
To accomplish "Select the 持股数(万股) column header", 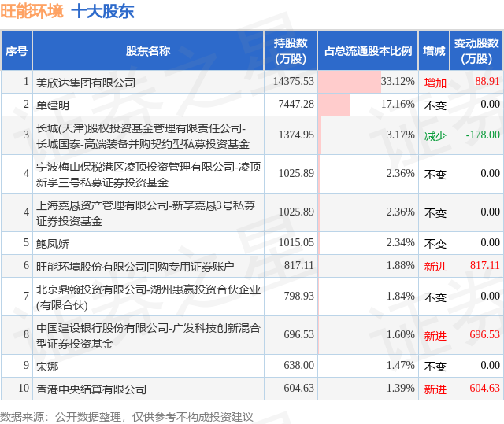I will [x=291, y=50].
